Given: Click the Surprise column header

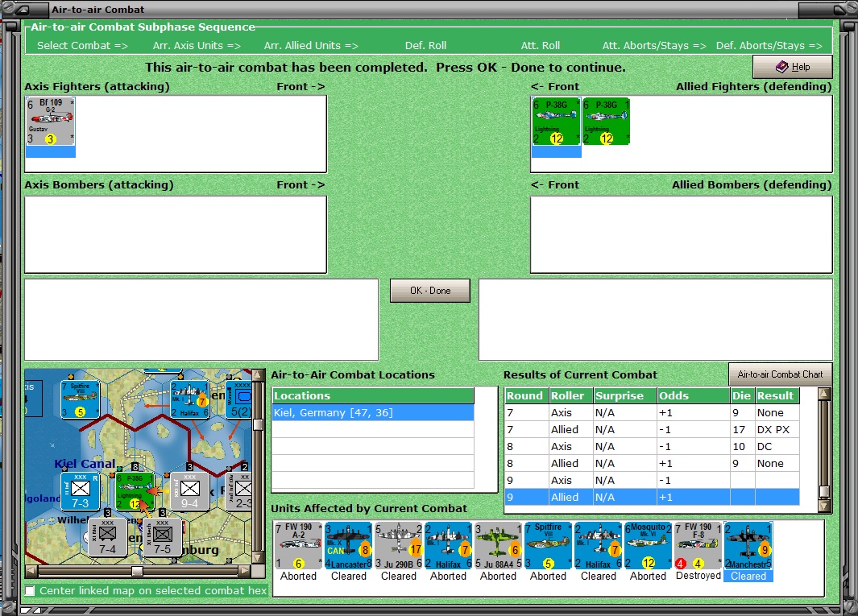Looking at the screenshot, I should (625, 395).
